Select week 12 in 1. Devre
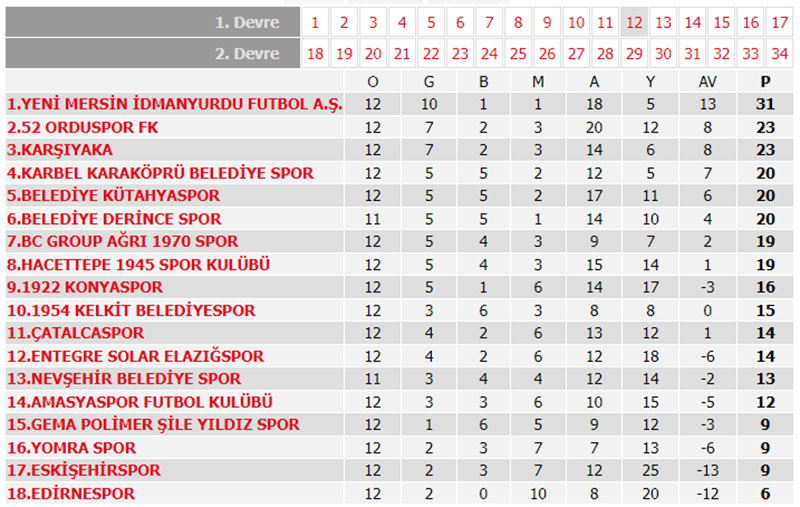The height and width of the screenshot is (507, 800). (634, 22)
